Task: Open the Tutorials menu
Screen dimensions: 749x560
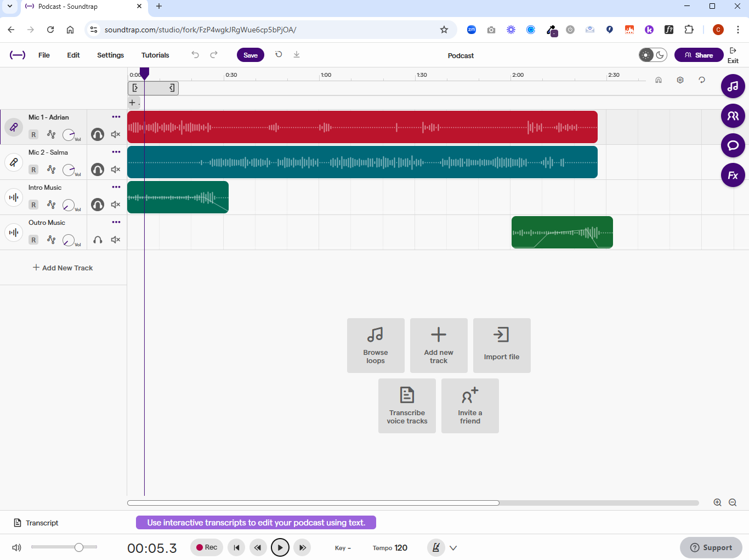Action: (x=155, y=55)
